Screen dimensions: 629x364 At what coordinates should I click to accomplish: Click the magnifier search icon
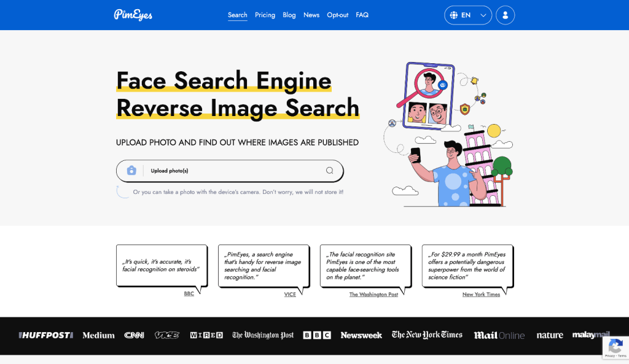[x=329, y=171]
